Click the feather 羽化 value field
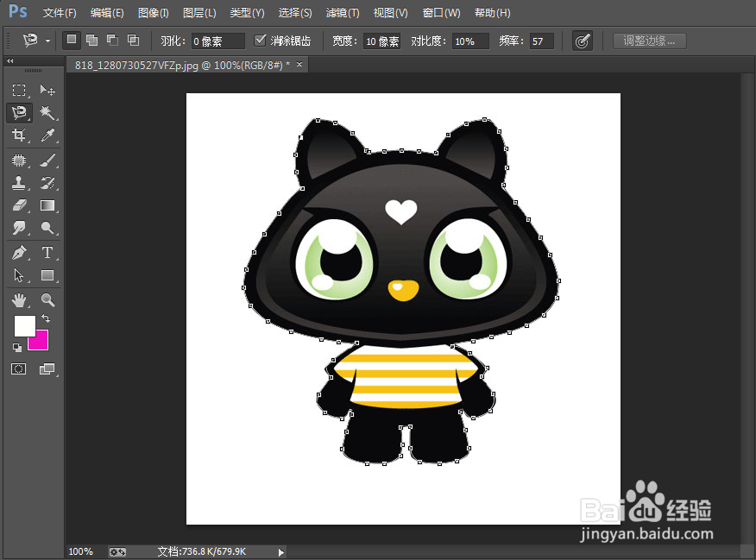This screenshot has width=756, height=560. tap(217, 41)
